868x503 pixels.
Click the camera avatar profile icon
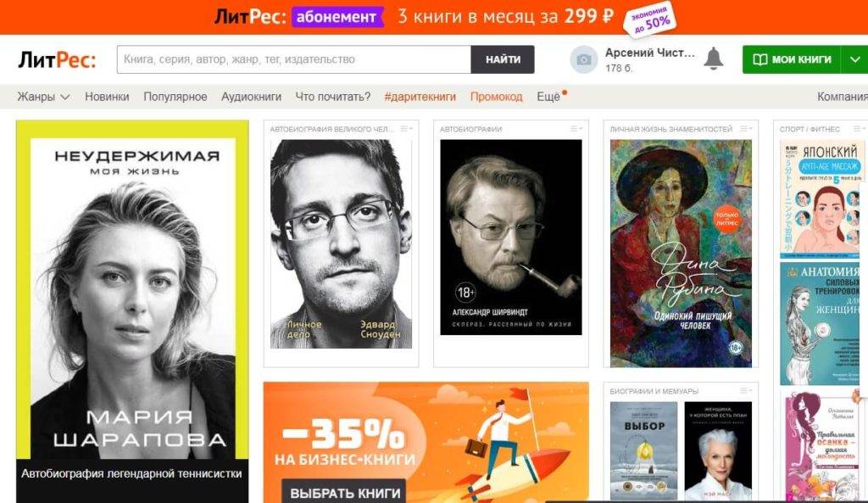point(584,59)
